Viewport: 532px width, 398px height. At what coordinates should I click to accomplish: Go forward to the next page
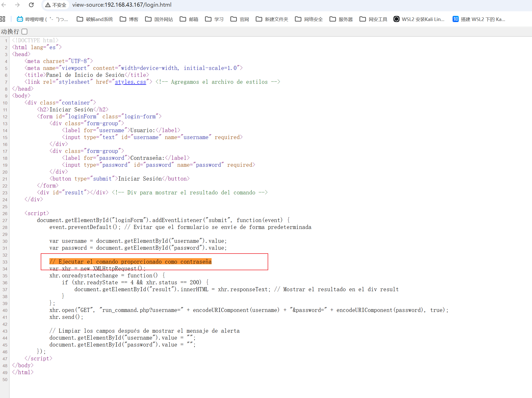(17, 5)
